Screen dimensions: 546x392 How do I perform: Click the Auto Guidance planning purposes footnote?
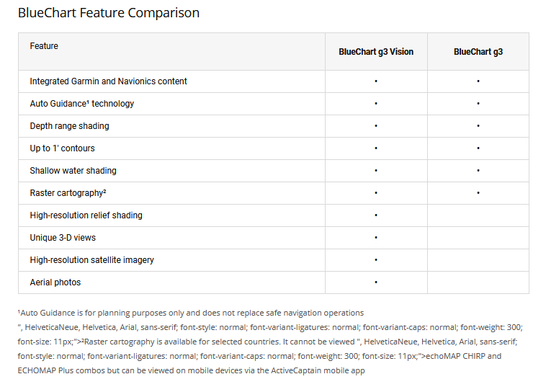click(x=191, y=313)
